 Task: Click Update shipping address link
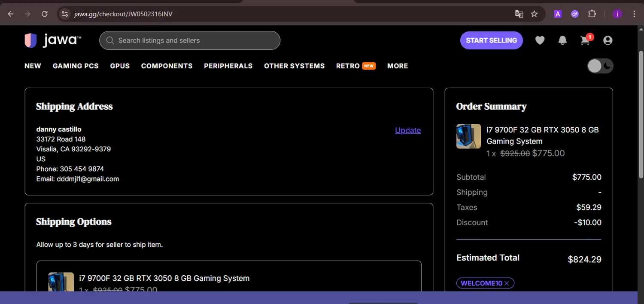point(408,130)
